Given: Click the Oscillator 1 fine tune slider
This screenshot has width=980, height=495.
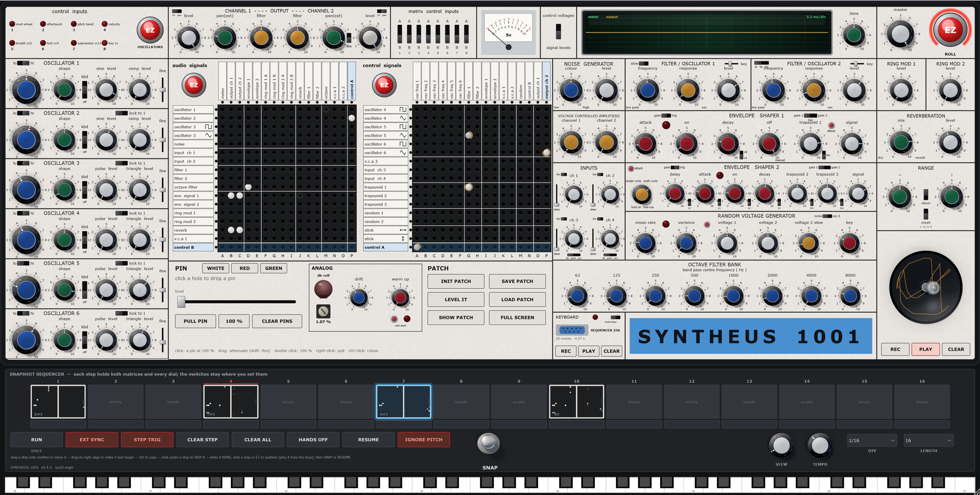Looking at the screenshot, I should pyautogui.click(x=163, y=90).
